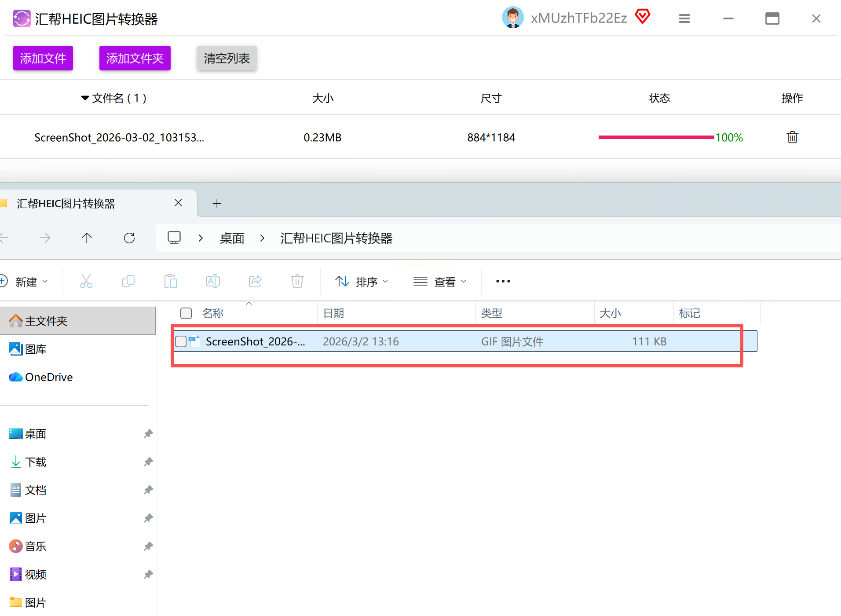This screenshot has width=841, height=616.
Task: Check the ScreenShot GIF file checkbox
Action: pos(181,341)
